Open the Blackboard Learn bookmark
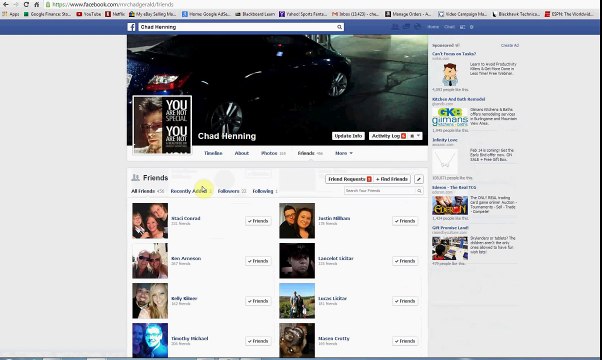602x360 pixels. 255,14
